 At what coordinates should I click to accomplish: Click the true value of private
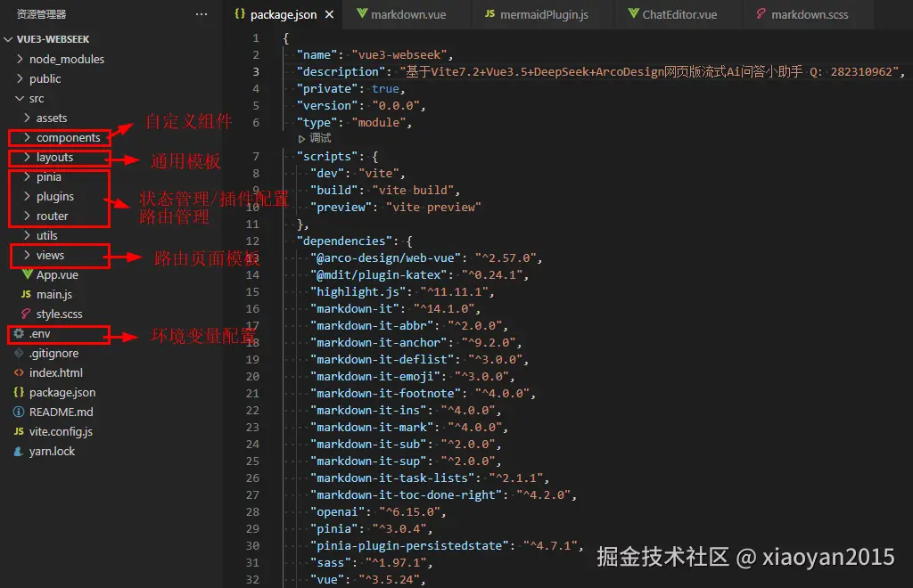coord(385,88)
